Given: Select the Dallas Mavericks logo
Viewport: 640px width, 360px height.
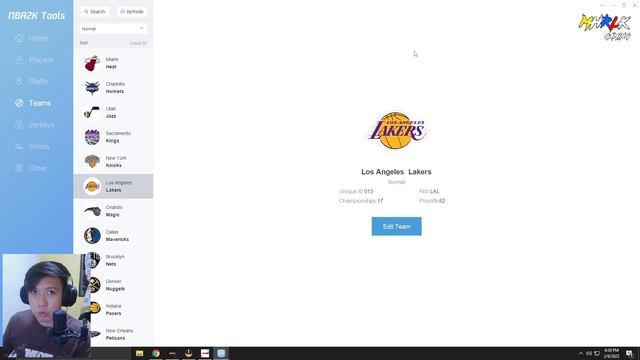Looking at the screenshot, I should coord(92,236).
